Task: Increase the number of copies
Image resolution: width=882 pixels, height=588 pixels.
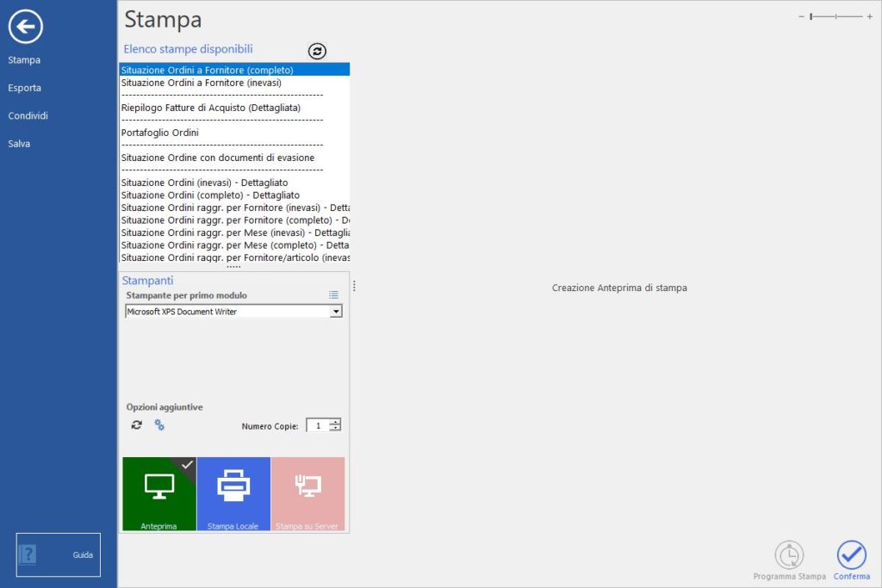Action: pyautogui.click(x=335, y=422)
